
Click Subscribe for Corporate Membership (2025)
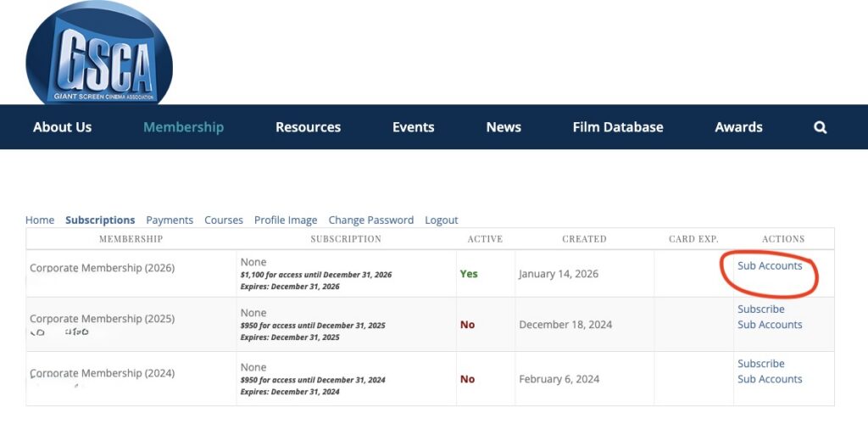(761, 309)
